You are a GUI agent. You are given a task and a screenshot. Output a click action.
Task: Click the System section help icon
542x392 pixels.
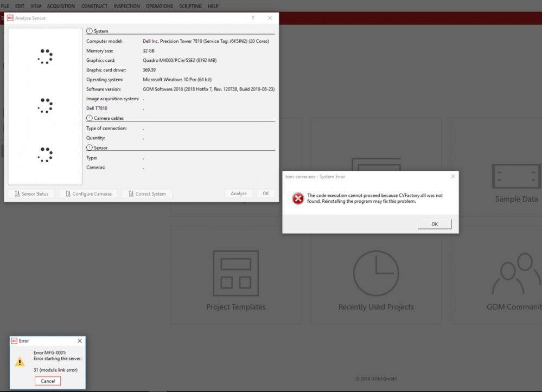90,31
